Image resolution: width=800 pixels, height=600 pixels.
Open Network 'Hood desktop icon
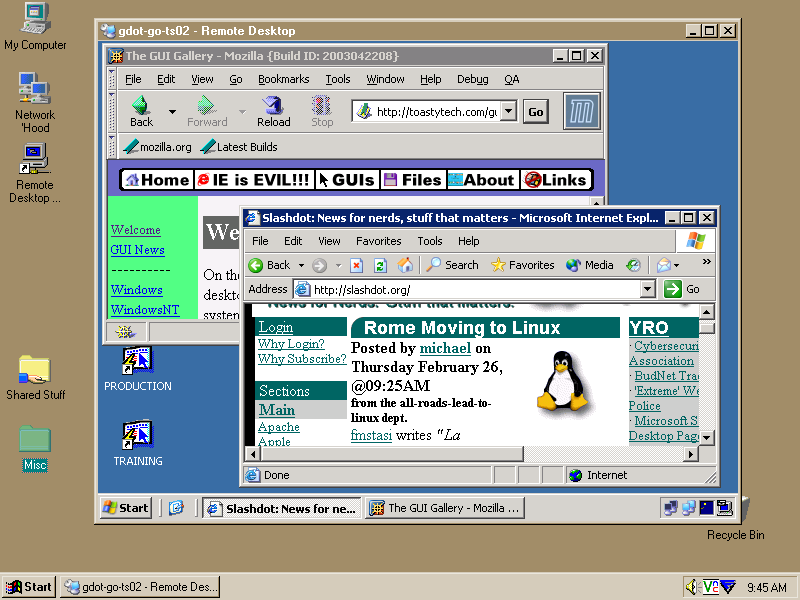(35, 102)
